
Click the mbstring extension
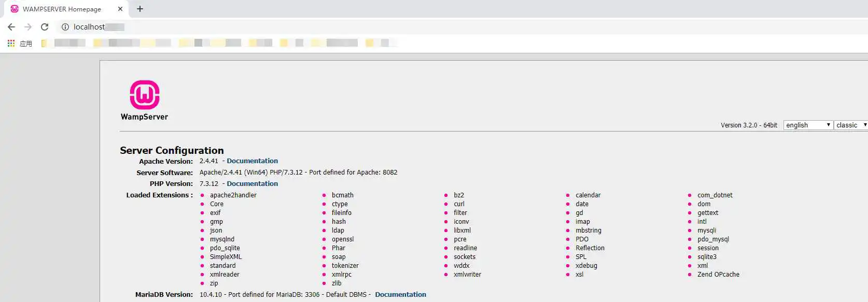[x=589, y=231]
